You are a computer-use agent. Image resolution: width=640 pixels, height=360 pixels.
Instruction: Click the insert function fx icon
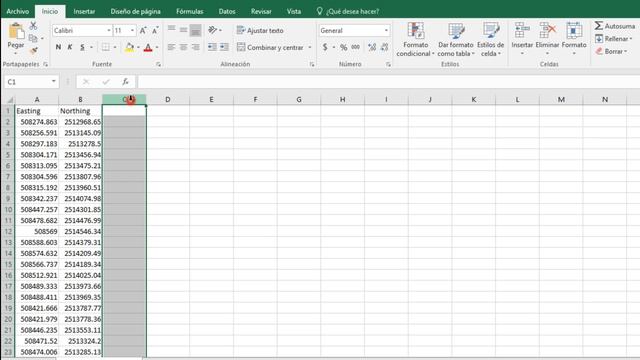click(x=125, y=82)
